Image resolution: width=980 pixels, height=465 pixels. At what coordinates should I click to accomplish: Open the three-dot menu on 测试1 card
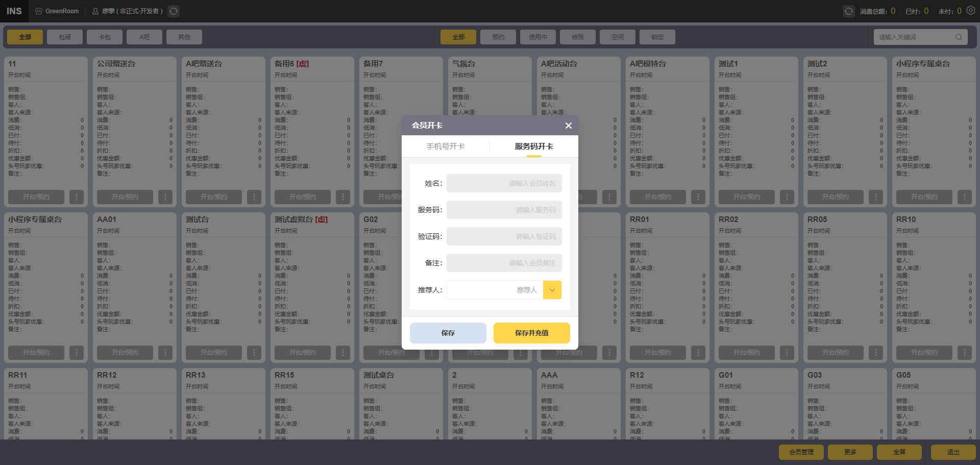point(787,197)
